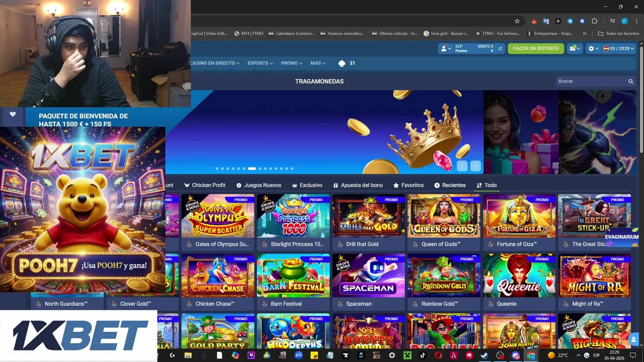Viewport: 644px width, 362px height.
Task: Open the Chicken Chase game thumbnail
Action: click(218, 276)
